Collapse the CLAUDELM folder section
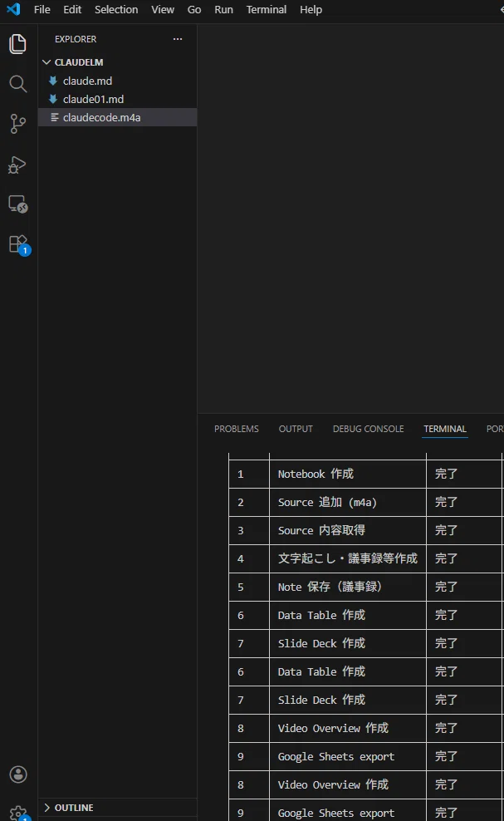Screen dimensions: 504x821 (x=79, y=62)
